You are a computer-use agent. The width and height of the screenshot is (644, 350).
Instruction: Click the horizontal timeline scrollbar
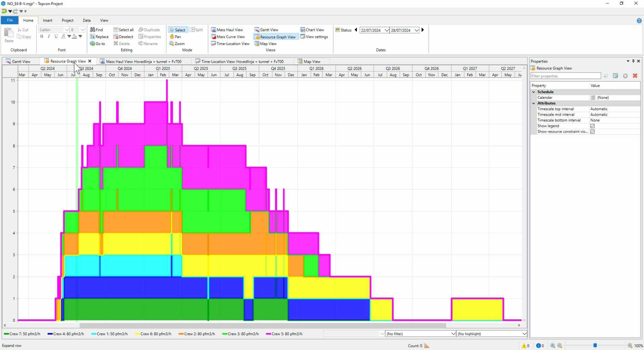point(263,325)
